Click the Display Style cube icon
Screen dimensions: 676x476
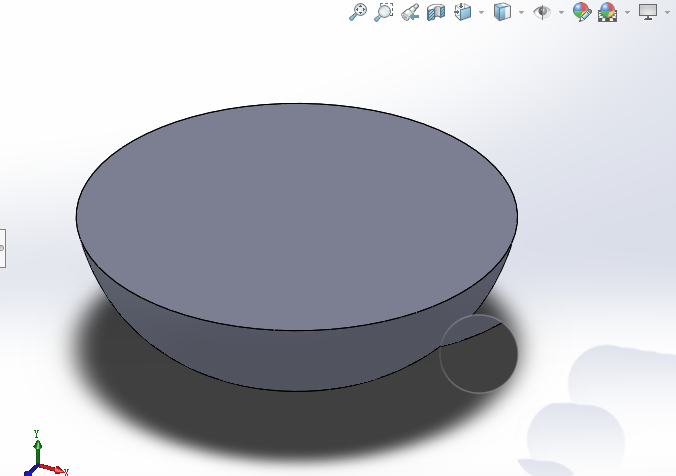click(502, 12)
